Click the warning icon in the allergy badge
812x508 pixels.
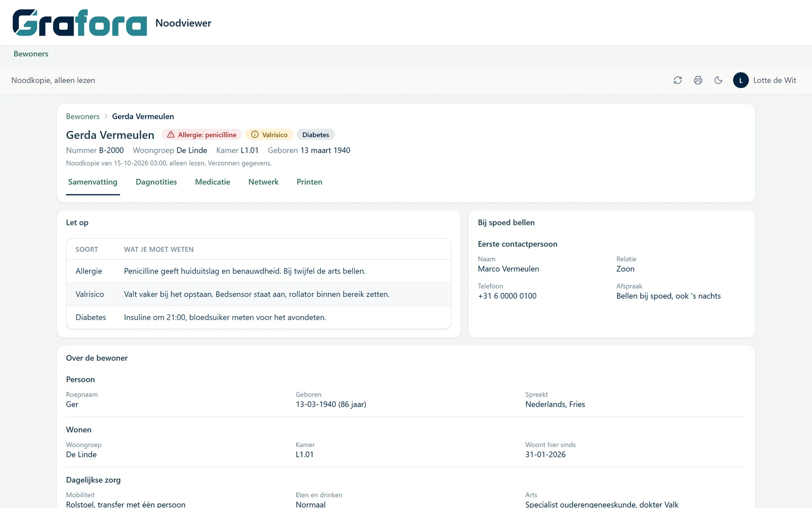[171, 135]
